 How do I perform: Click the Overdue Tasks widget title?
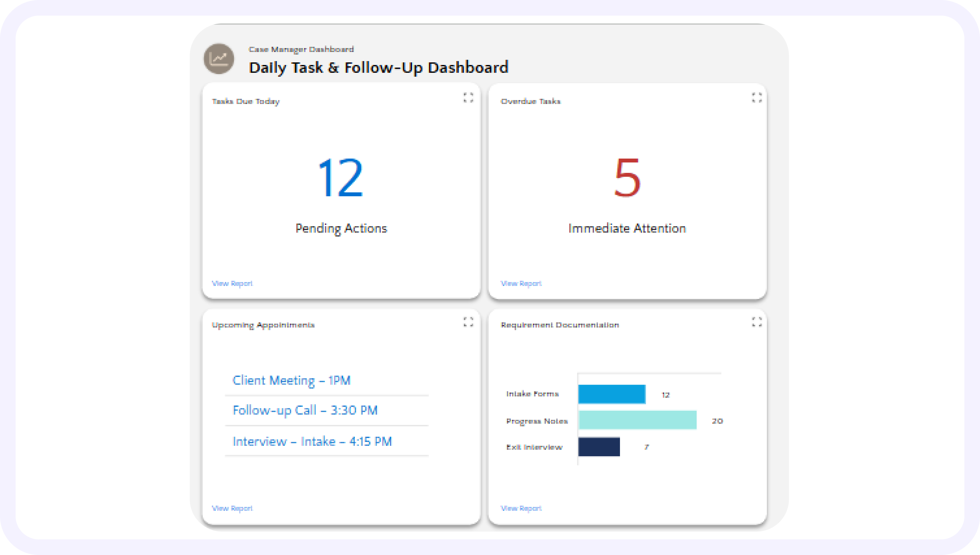click(531, 101)
